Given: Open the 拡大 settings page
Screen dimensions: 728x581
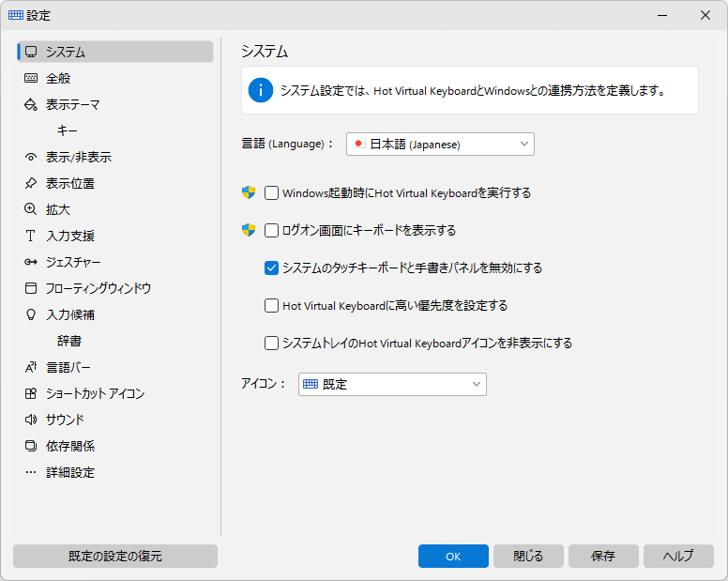Looking at the screenshot, I should 115,209.
